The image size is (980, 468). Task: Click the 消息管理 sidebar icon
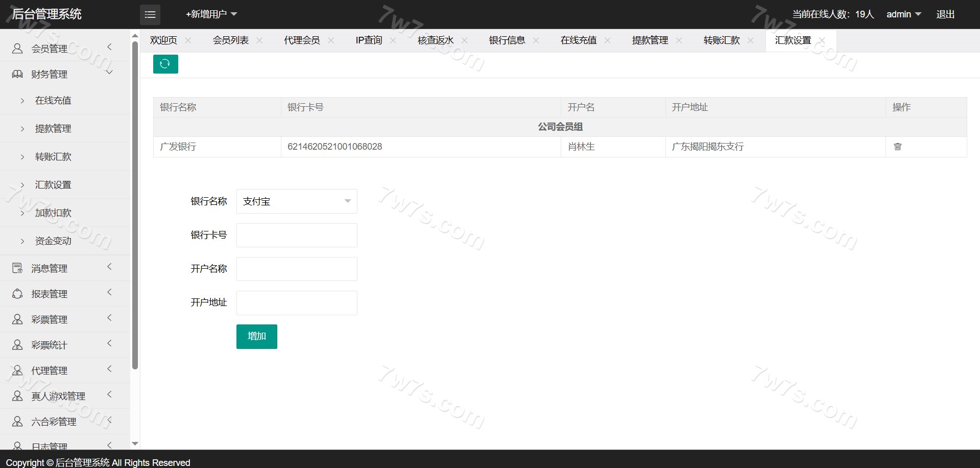tap(17, 268)
